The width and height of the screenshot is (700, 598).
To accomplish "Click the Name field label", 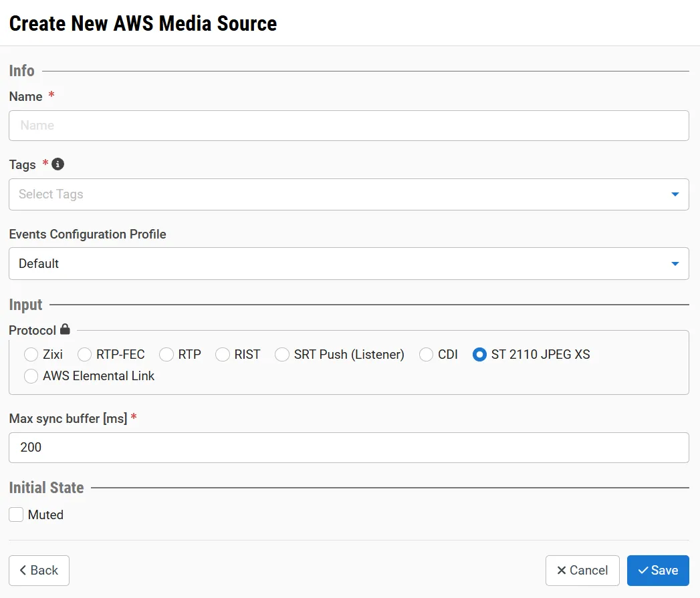I will click(25, 96).
